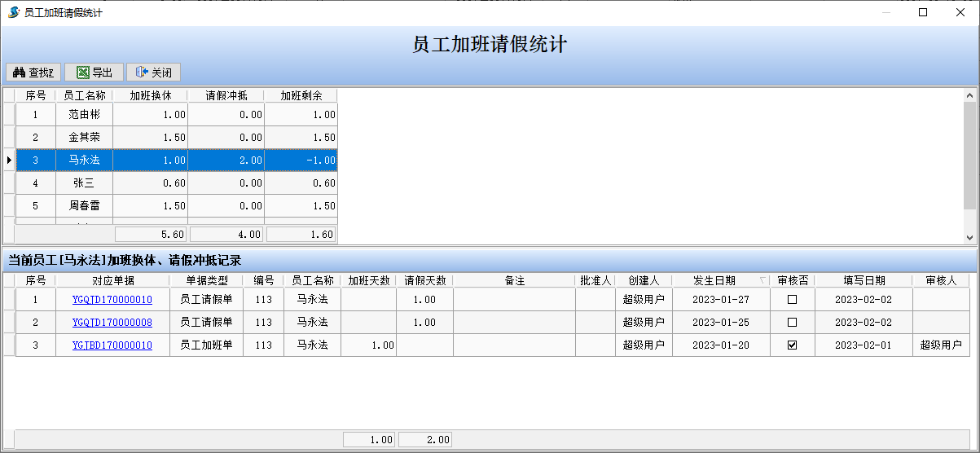Click sort arrow on 发生日期 column header

click(x=762, y=280)
